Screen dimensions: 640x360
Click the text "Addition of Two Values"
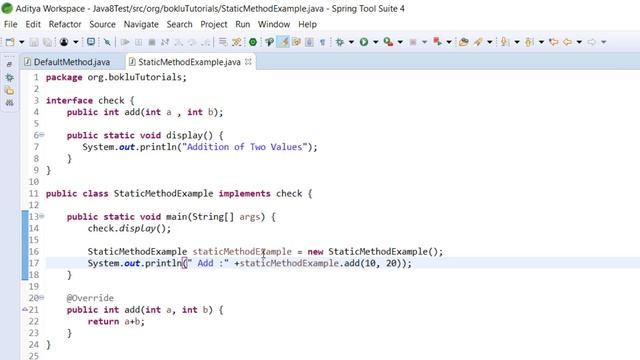(x=246, y=147)
